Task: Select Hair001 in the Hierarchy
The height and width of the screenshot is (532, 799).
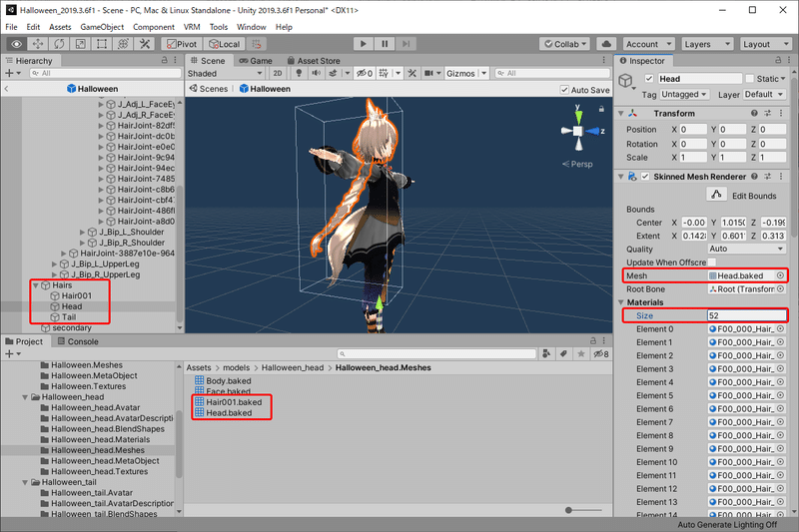Action: tap(77, 295)
